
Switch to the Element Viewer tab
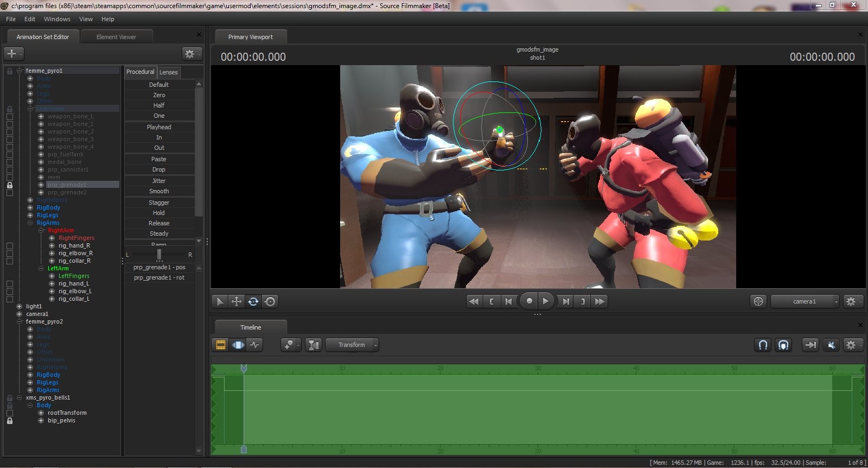coord(116,37)
